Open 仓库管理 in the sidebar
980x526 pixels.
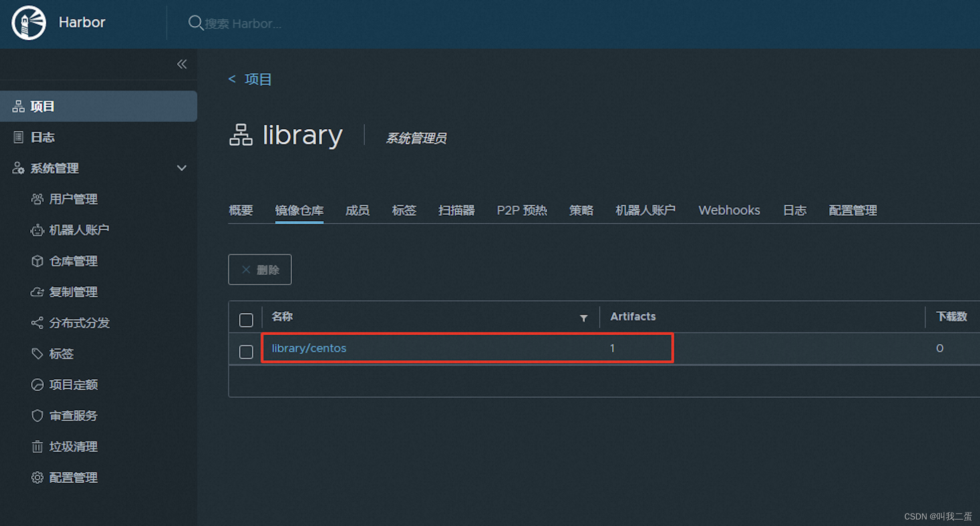74,261
